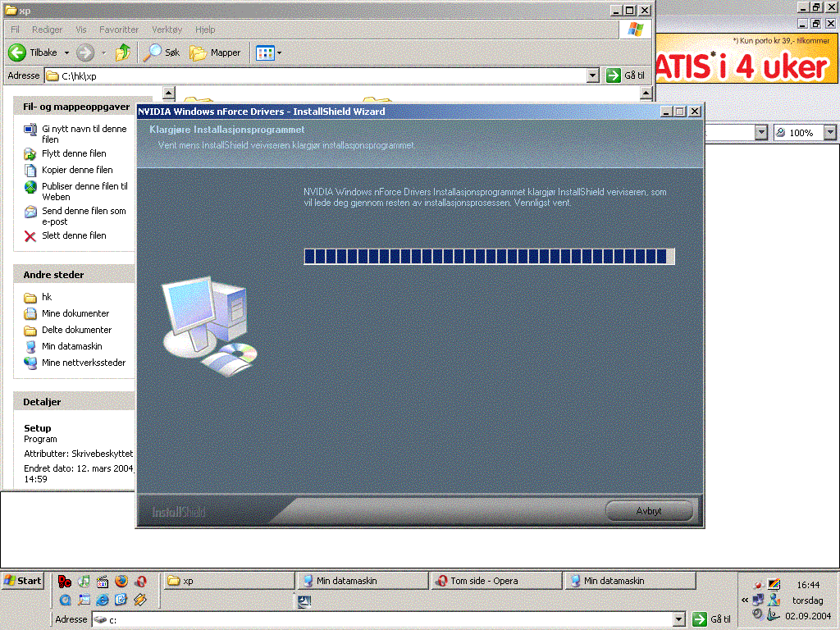Click the Avbryt button in InstallShield Wizard
The height and width of the screenshot is (630, 840).
[649, 511]
